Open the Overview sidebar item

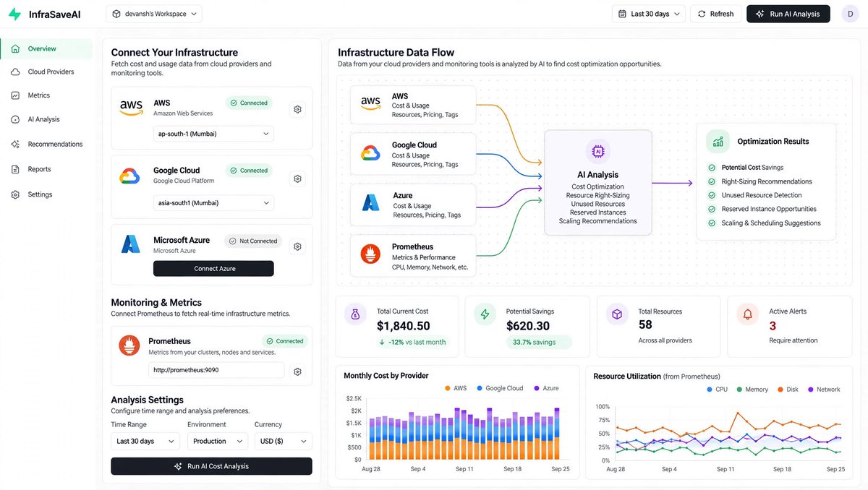click(x=46, y=49)
